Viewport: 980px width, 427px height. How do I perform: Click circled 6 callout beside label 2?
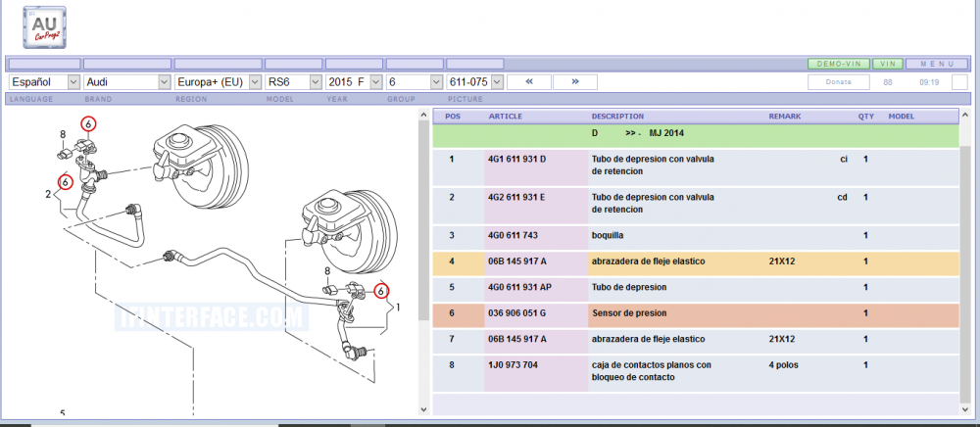point(66,182)
